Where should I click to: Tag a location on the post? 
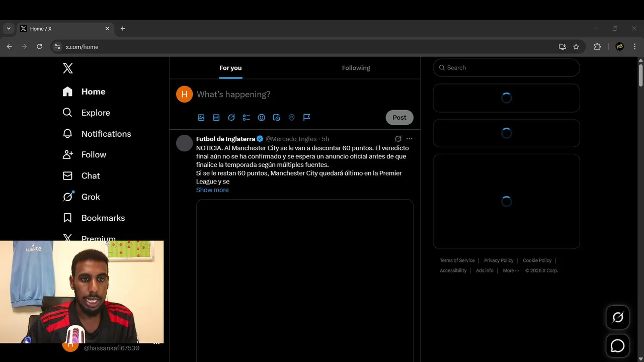(x=291, y=117)
